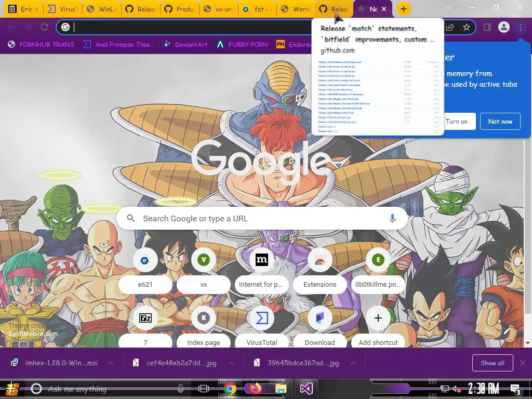The height and width of the screenshot is (399, 532).
Task: Open the Internet for p... shortcut
Action: pyautogui.click(x=262, y=271)
